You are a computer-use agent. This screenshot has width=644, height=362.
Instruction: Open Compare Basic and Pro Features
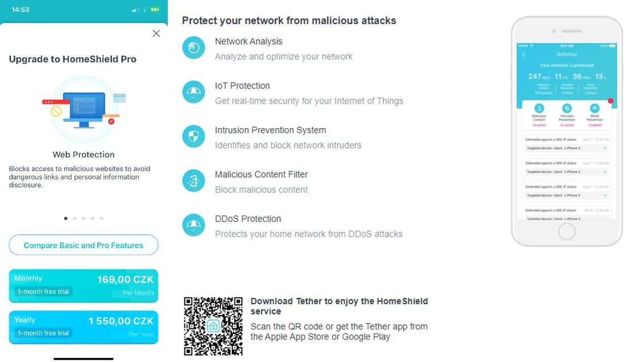pyautogui.click(x=84, y=245)
